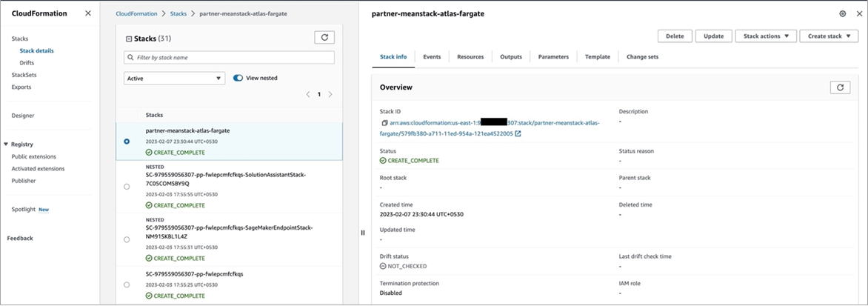The width and height of the screenshot is (868, 306).
Task: Click the NOT_CHECKED drift status
Action: (x=403, y=266)
